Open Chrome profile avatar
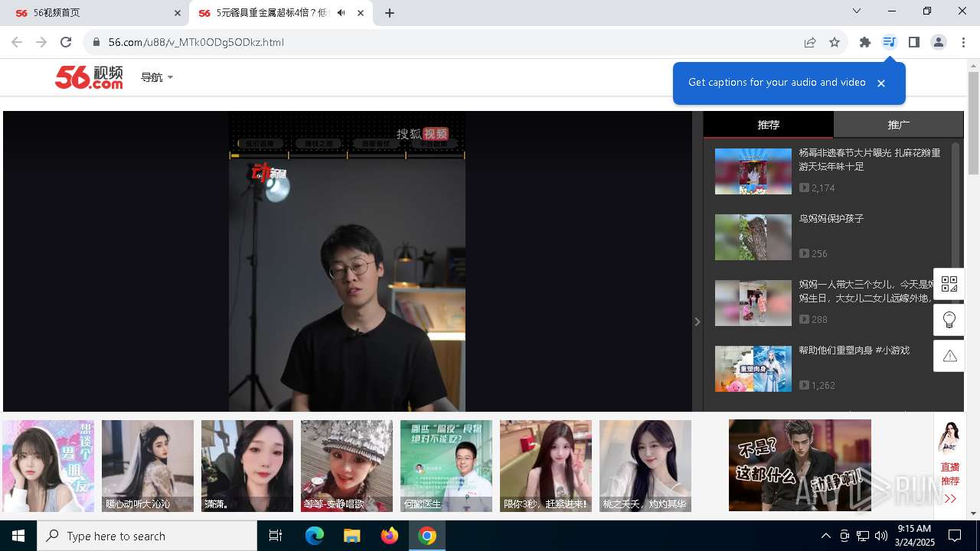This screenshot has height=551, width=980. click(x=939, y=42)
